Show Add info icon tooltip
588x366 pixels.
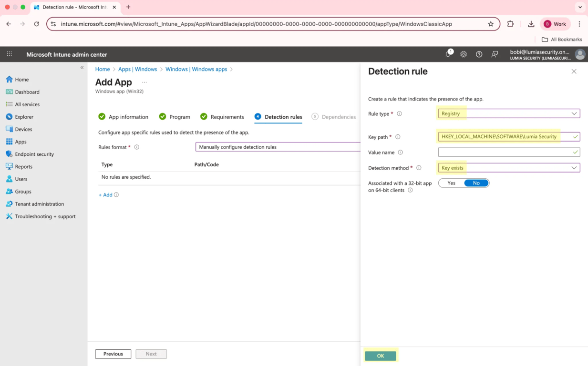click(x=116, y=195)
